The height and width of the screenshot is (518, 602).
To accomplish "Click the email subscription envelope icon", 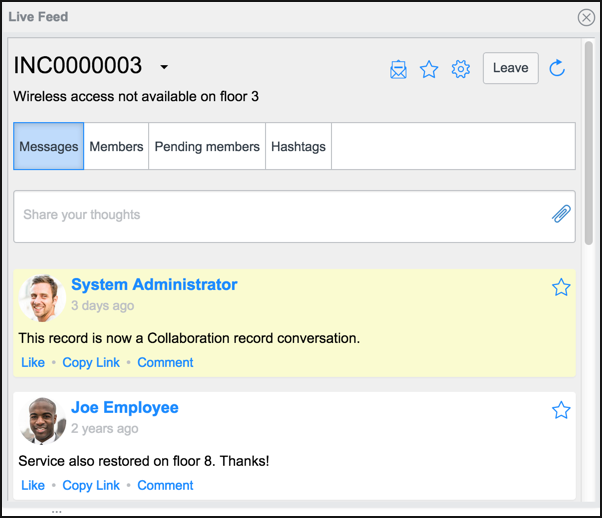I will (x=398, y=70).
